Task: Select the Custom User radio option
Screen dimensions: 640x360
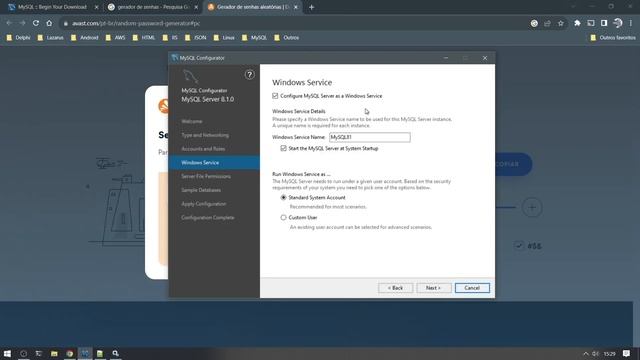Action: coord(283,218)
